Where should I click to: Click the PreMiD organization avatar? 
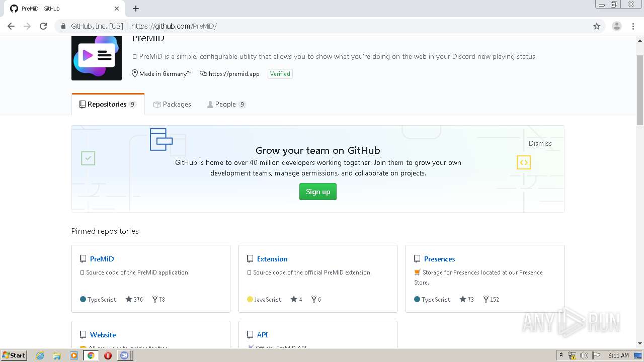click(97, 58)
